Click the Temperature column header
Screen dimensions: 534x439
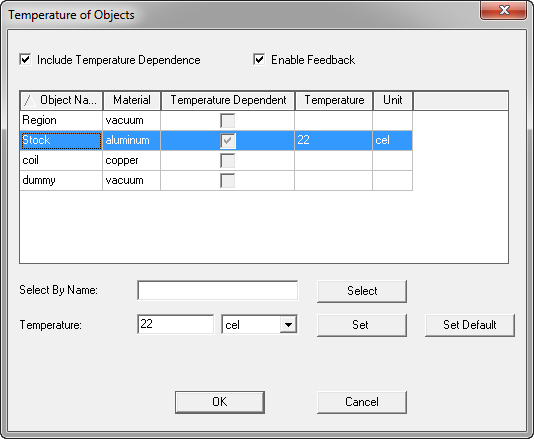tap(334, 100)
